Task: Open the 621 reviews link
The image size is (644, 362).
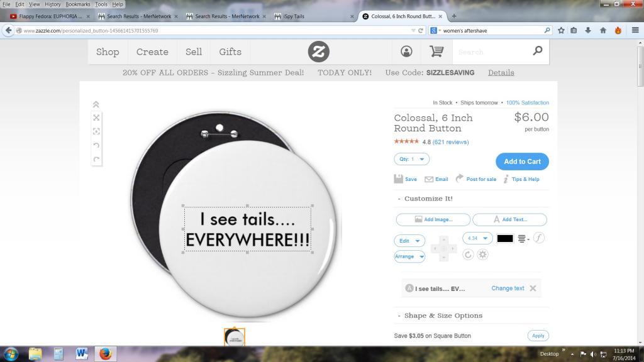Action: (450, 142)
